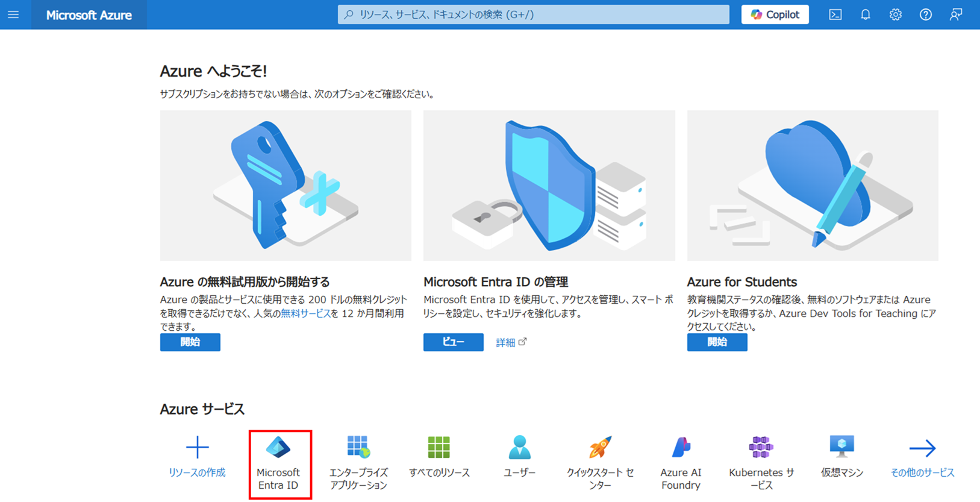Click the cloud illustration for Azure for Students

(x=813, y=186)
